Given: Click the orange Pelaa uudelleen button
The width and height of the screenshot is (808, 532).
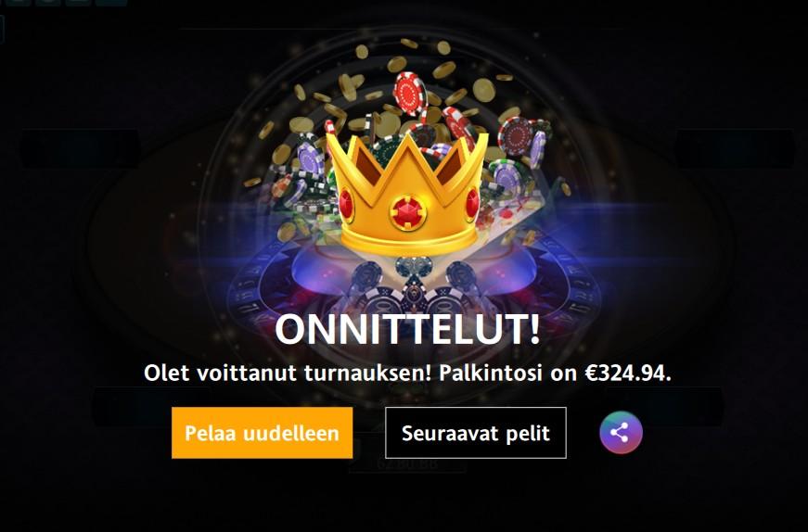Looking at the screenshot, I should pos(262,433).
